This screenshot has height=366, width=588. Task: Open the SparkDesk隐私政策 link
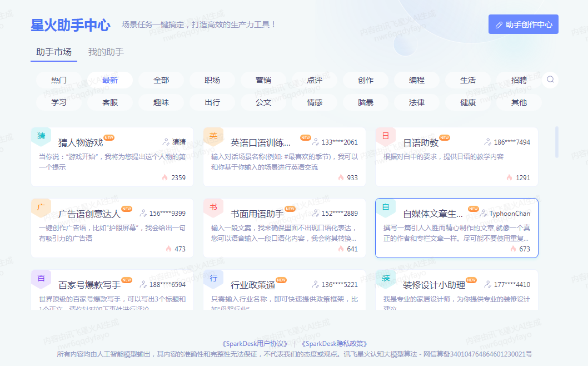pos(335,344)
